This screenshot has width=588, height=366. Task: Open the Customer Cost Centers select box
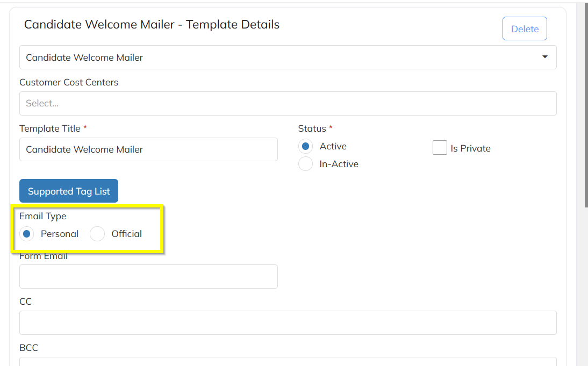click(x=288, y=103)
